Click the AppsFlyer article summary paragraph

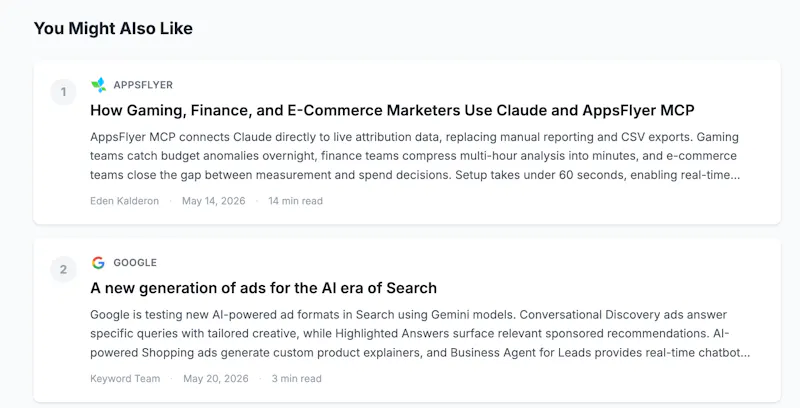(x=415, y=156)
